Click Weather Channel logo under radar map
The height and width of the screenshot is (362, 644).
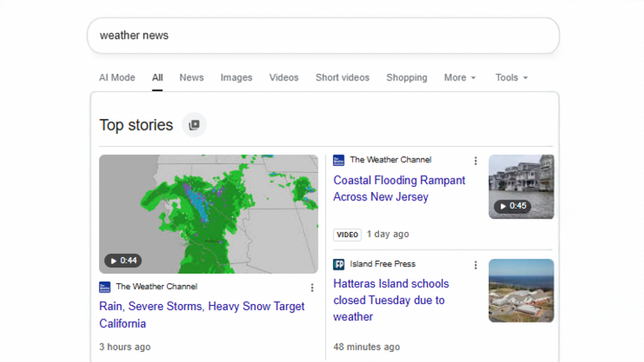(x=105, y=287)
